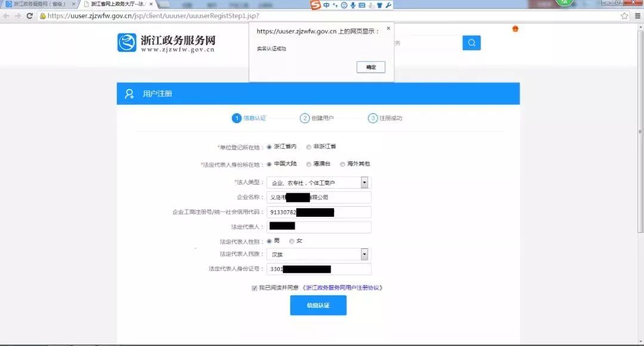The image size is (644, 346).
Task: Click the 法定代表人身份证号 input field
Action: (x=319, y=269)
